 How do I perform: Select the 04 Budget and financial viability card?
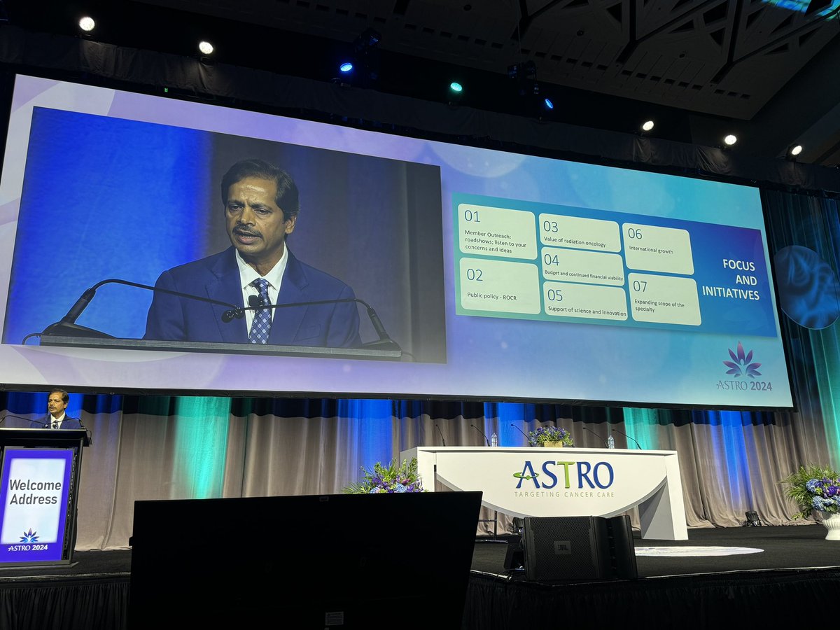click(x=582, y=267)
